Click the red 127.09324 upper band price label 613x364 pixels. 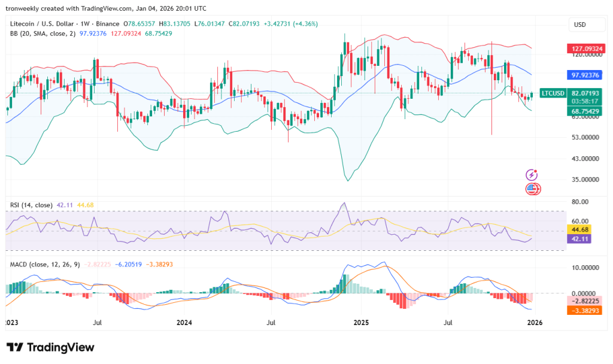[584, 49]
